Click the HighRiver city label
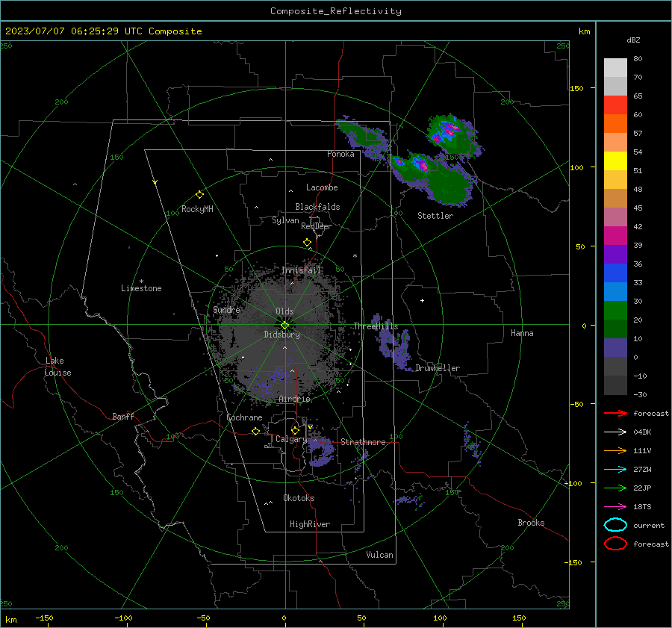This screenshot has height=628, width=672. pyautogui.click(x=310, y=524)
